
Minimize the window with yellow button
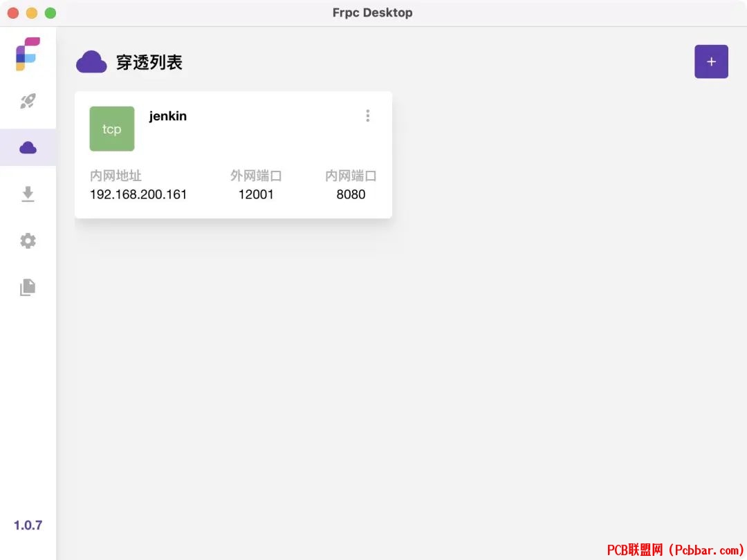point(32,13)
